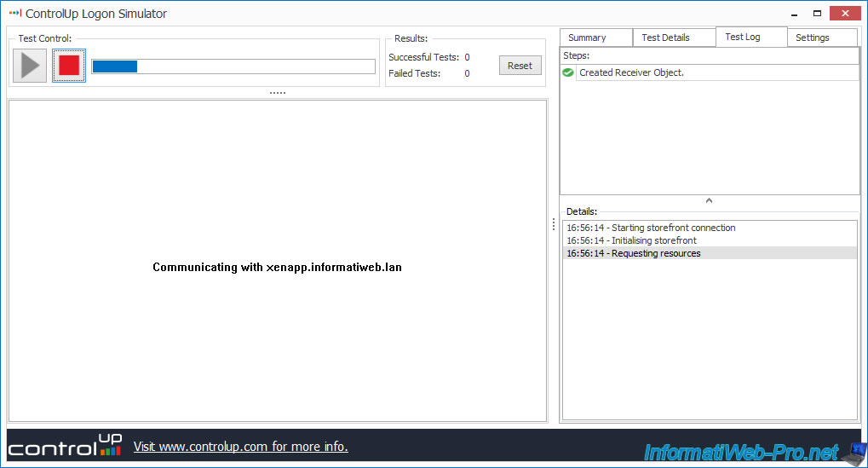Click the green check icon beside Created Receiver Object
Viewport: 868px width, 468px height.
pos(568,72)
